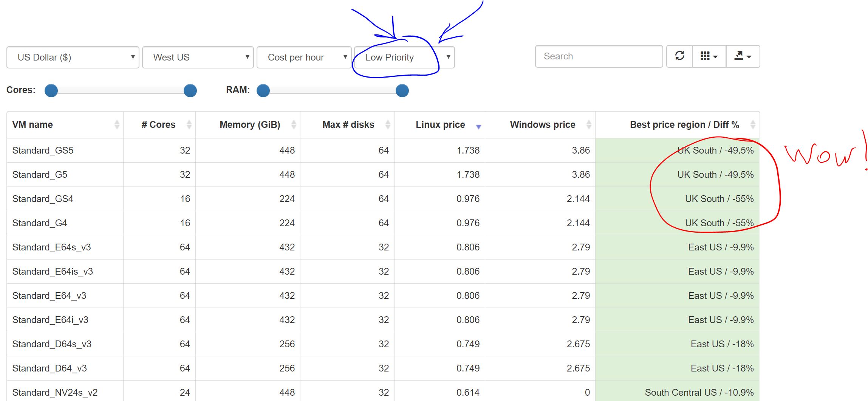Image resolution: width=868 pixels, height=401 pixels.
Task: Expand the West US region dropdown
Action: [198, 58]
